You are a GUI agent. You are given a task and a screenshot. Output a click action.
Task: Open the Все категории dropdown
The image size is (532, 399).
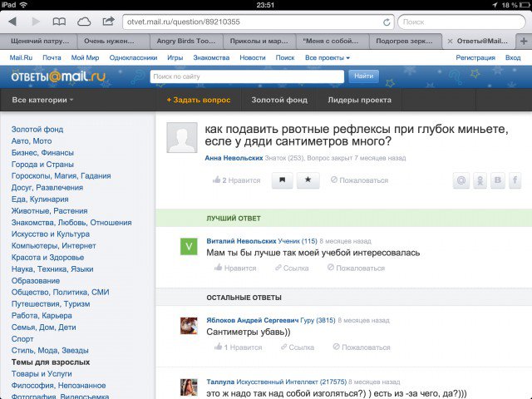point(42,101)
